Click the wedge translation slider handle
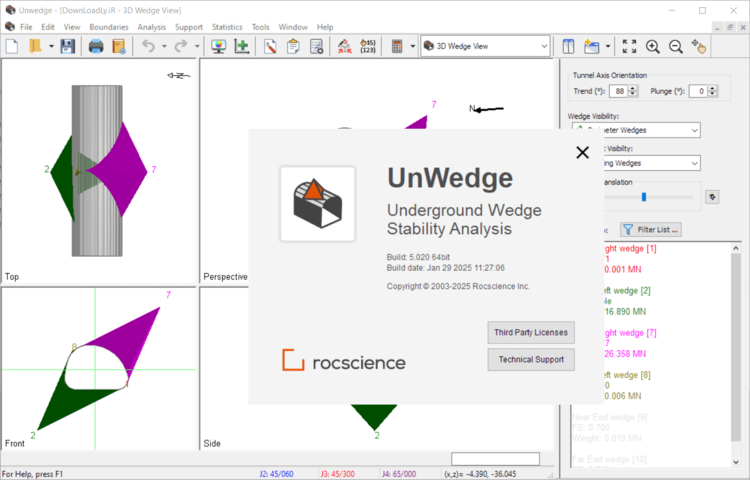Viewport: 750px width, 480px height. pos(644,197)
